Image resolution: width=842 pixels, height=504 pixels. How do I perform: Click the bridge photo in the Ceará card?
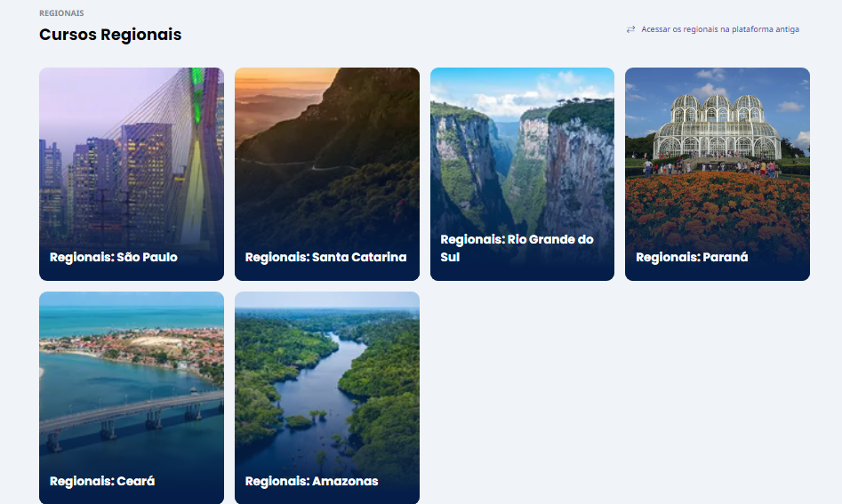pos(132,416)
